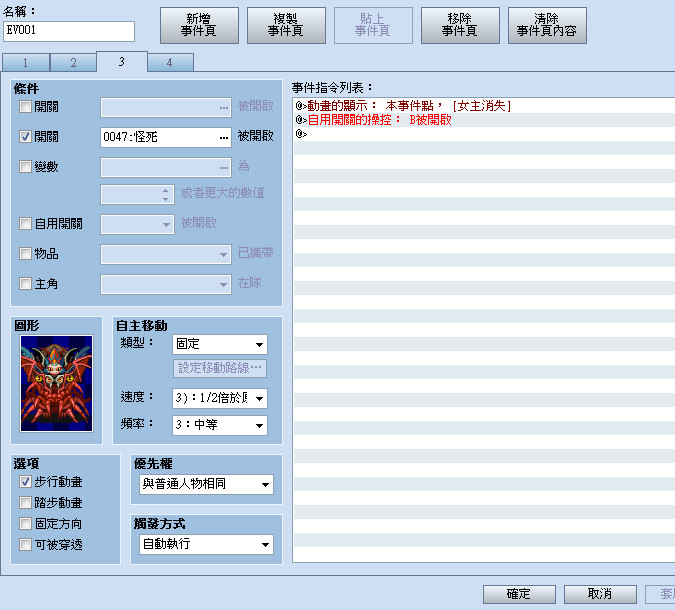The height and width of the screenshot is (610, 675).
Task: Check the 踏步動畫 option
Action: pos(25,503)
